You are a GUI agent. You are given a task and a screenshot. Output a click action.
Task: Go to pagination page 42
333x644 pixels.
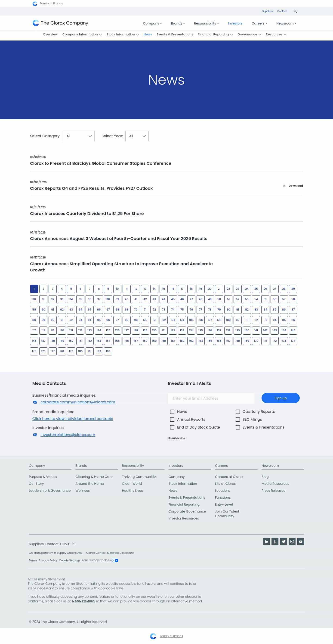point(145,299)
